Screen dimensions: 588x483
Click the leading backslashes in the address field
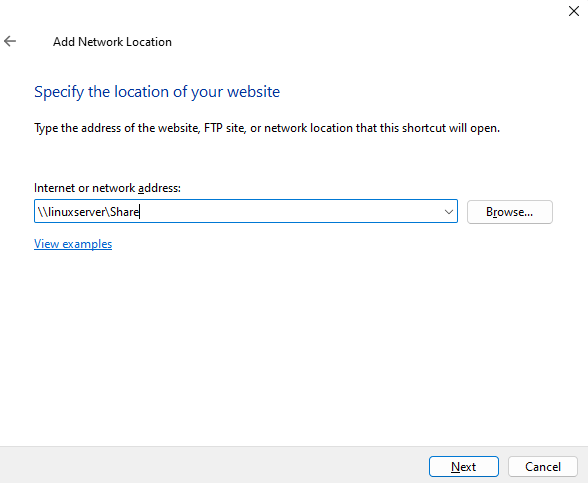(x=43, y=212)
